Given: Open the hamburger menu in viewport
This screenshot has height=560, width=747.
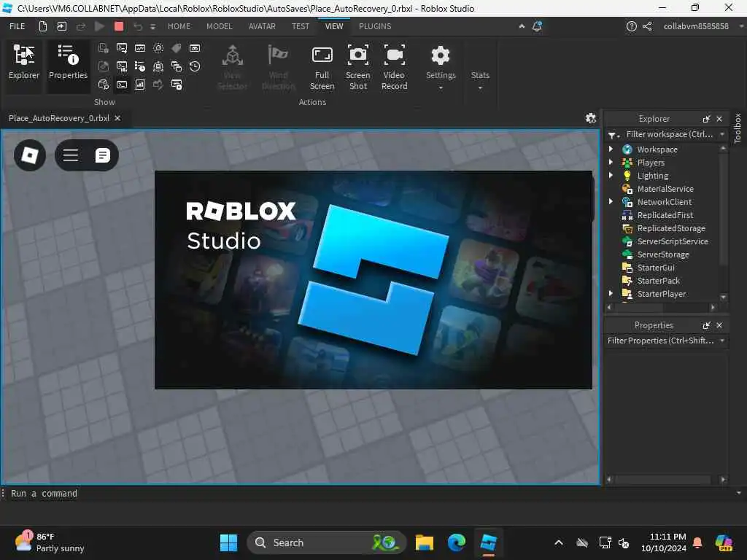Looking at the screenshot, I should tap(71, 155).
